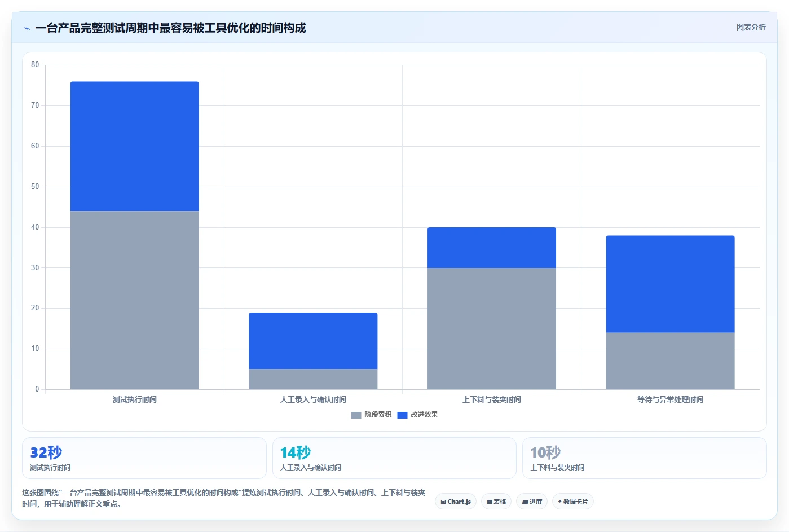Click the gray 阶段累积 segment of 测试执行时间 bar
This screenshot has height=532, width=789.
[x=135, y=300]
